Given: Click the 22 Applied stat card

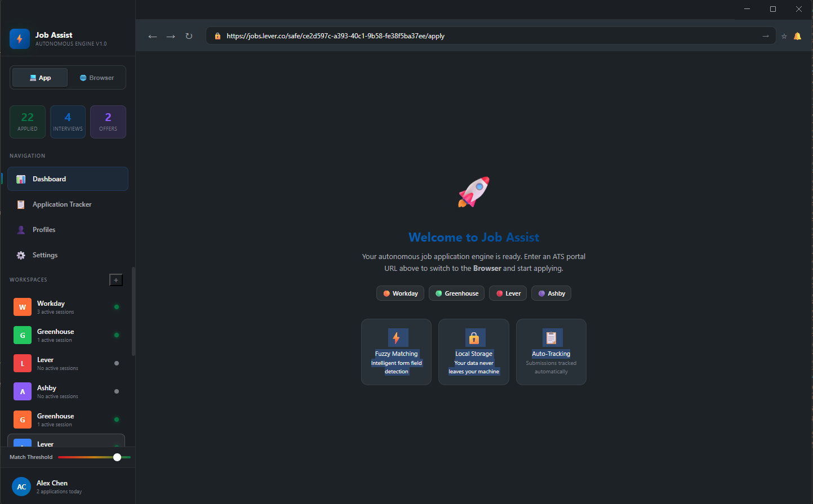Looking at the screenshot, I should (28, 122).
